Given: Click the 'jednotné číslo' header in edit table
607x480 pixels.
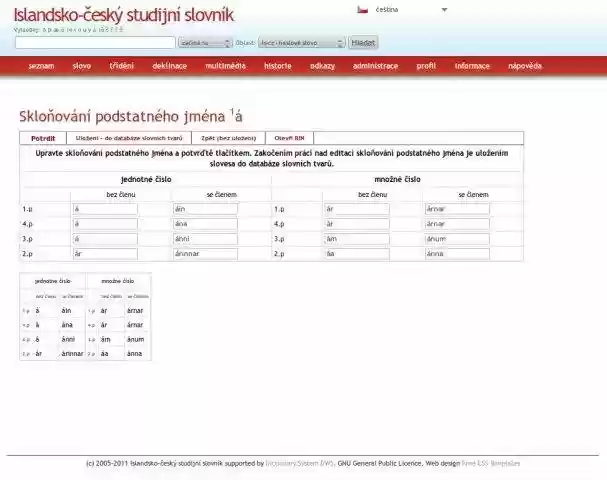Looking at the screenshot, I should (146, 179).
